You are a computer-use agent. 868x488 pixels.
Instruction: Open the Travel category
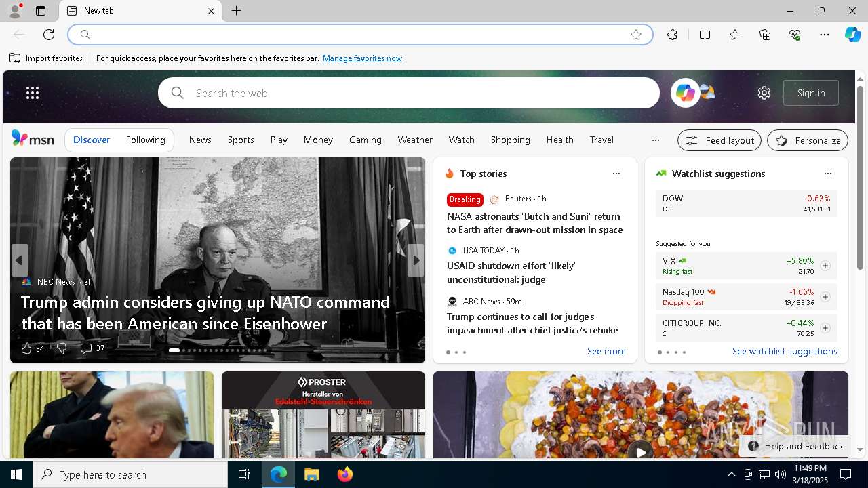[601, 140]
